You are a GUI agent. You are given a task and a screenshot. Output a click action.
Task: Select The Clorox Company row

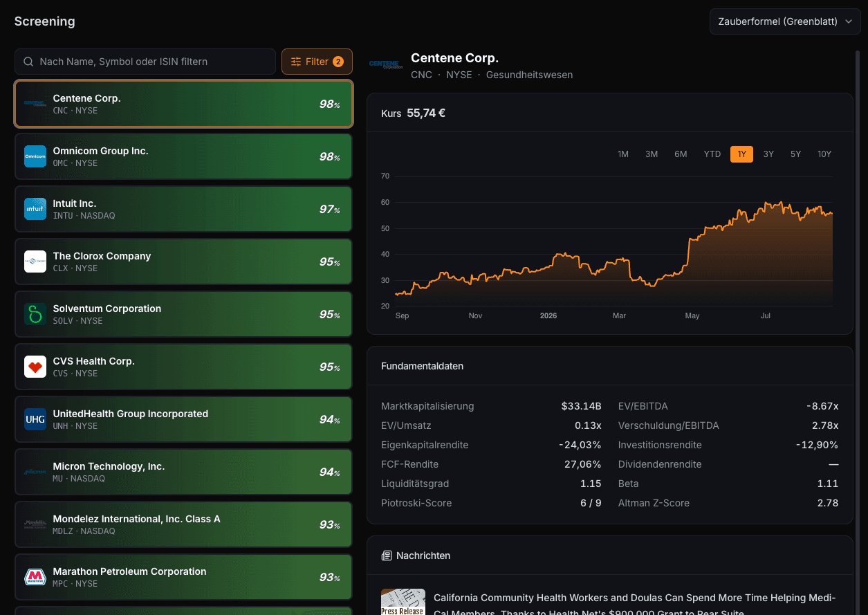pyautogui.click(x=183, y=261)
